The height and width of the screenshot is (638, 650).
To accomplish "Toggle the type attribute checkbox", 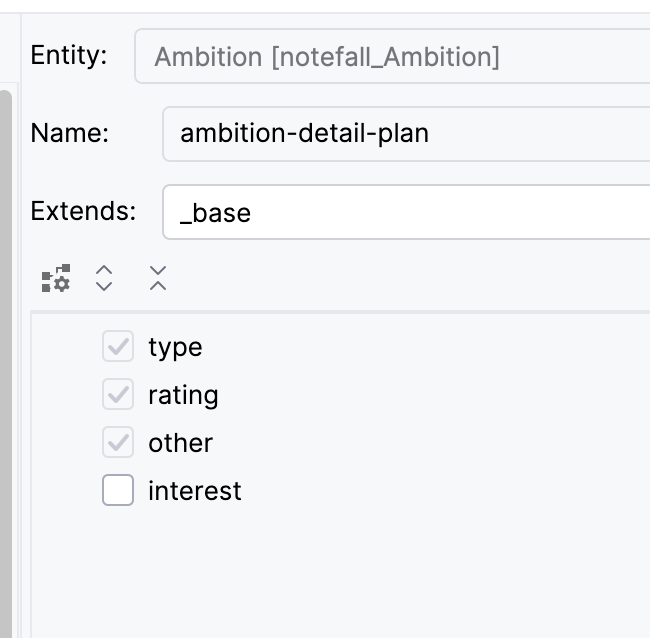I will pos(118,346).
